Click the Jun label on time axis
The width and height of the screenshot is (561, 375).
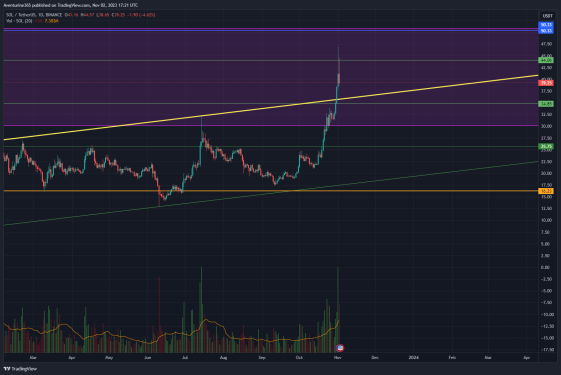(147, 357)
